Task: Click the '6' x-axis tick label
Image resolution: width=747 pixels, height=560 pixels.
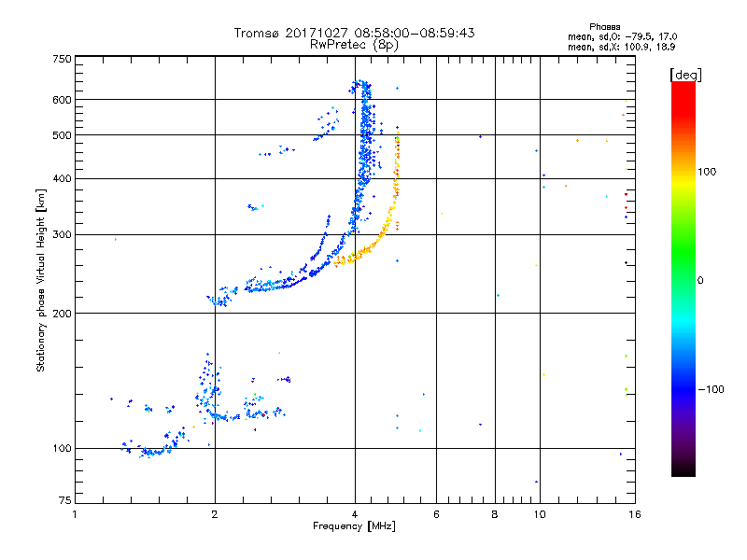Action: pos(436,514)
